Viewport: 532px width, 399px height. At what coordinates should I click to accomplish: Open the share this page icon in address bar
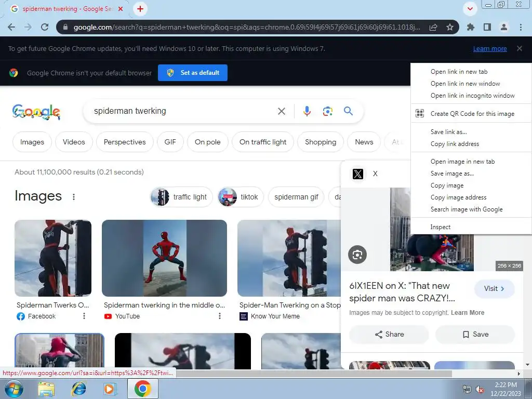coord(433,27)
